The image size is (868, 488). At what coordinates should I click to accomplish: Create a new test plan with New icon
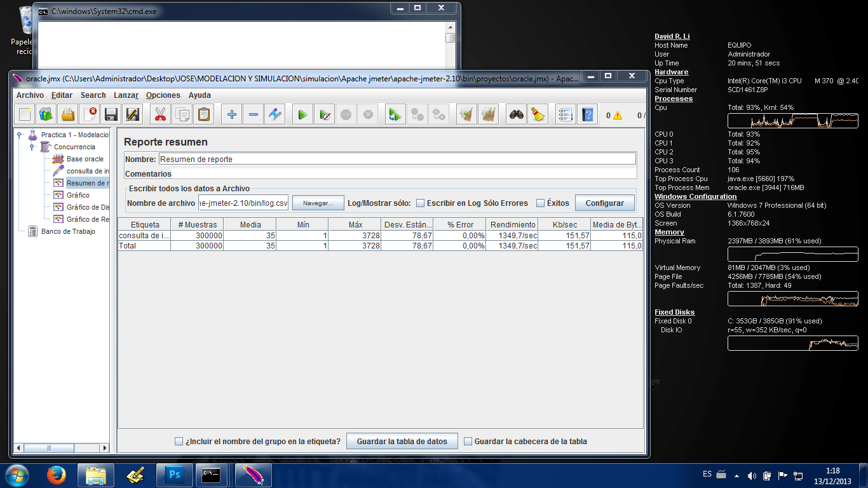click(x=25, y=114)
